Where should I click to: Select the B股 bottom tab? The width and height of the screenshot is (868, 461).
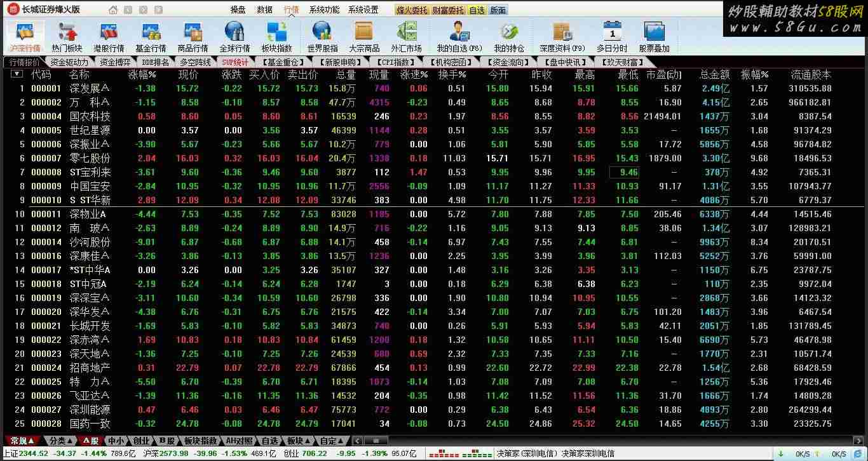[x=166, y=441]
